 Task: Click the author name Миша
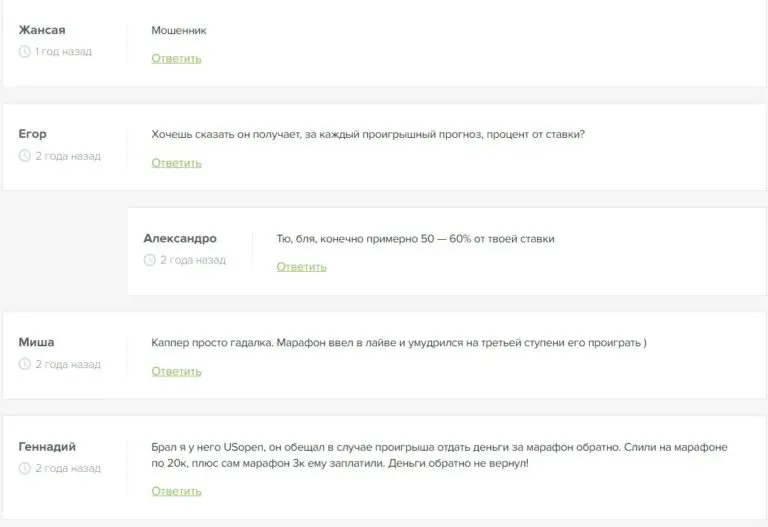pos(37,342)
